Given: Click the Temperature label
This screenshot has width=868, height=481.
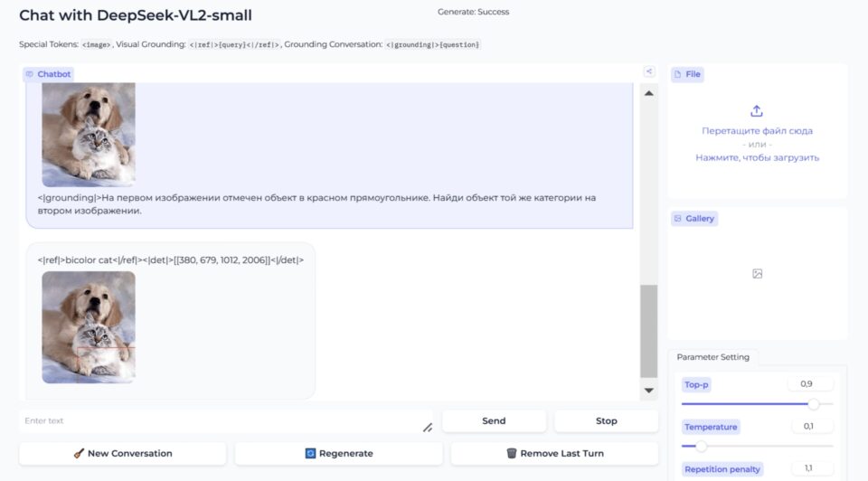Looking at the screenshot, I should (x=711, y=427).
